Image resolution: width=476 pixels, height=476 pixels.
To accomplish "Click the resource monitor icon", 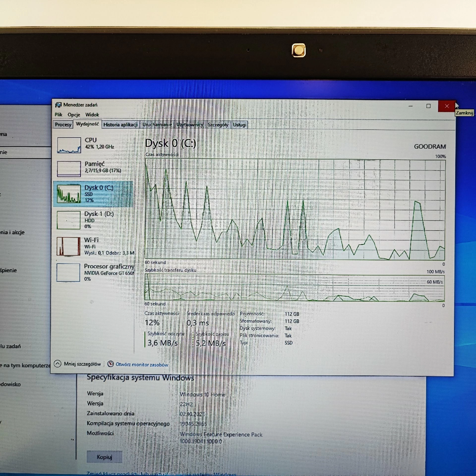I will pyautogui.click(x=111, y=364).
